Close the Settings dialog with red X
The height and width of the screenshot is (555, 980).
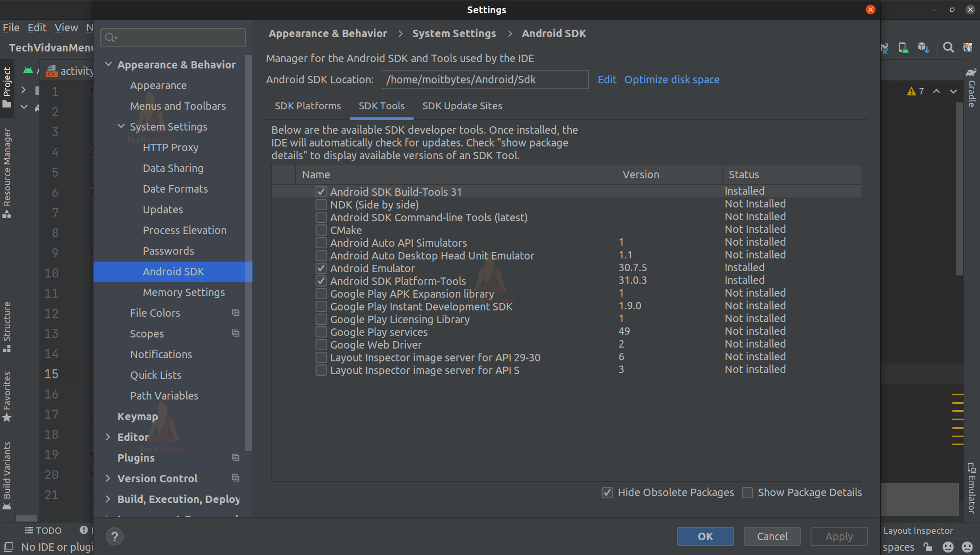coord(871,10)
